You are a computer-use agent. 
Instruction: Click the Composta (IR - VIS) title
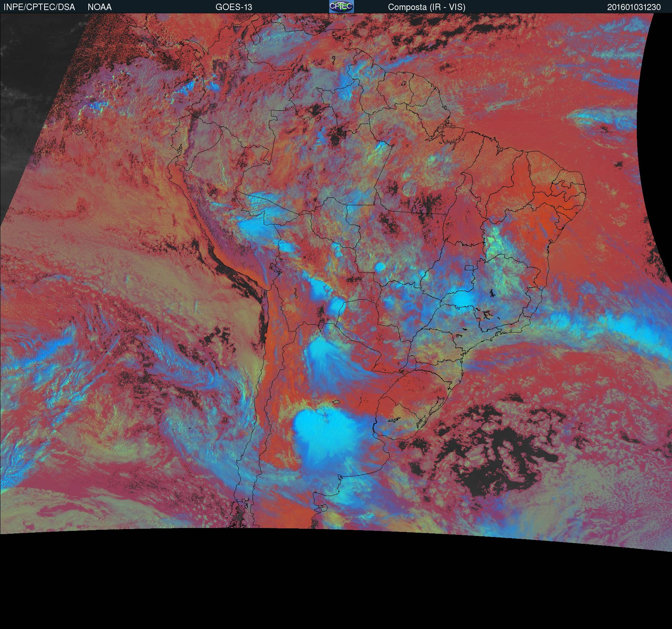427,7
